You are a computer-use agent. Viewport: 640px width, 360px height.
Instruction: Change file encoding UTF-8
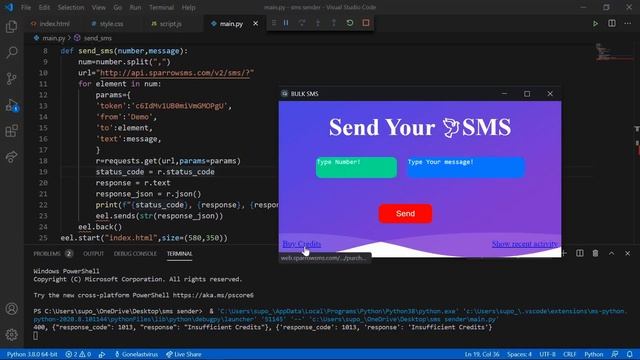(x=547, y=354)
